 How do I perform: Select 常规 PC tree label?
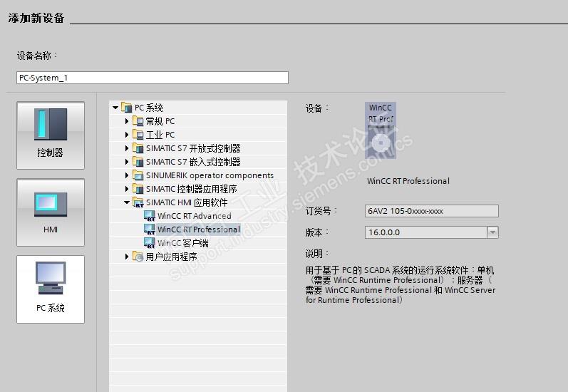pyautogui.click(x=160, y=121)
